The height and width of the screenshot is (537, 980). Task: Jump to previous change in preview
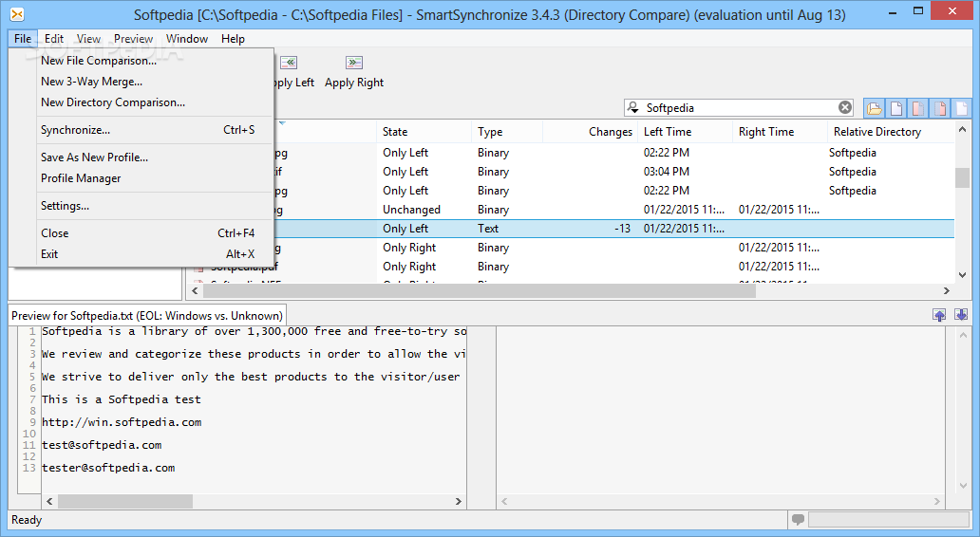(939, 315)
